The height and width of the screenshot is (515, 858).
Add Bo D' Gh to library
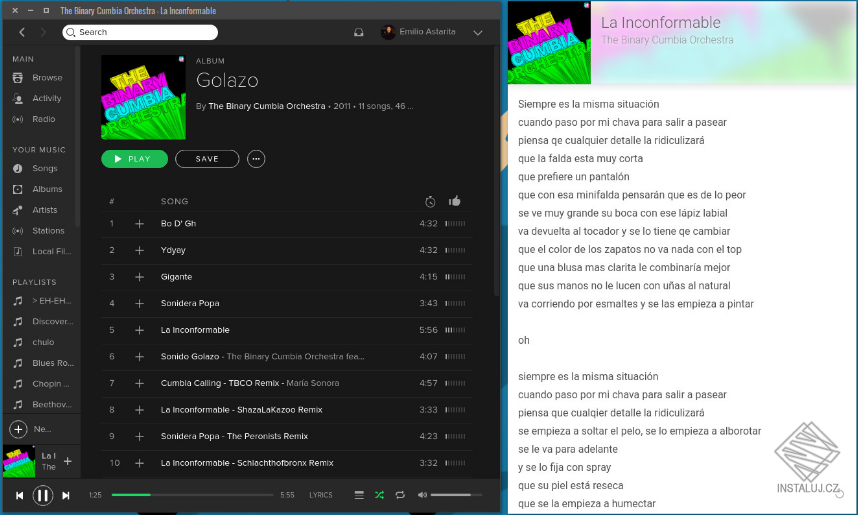(140, 224)
